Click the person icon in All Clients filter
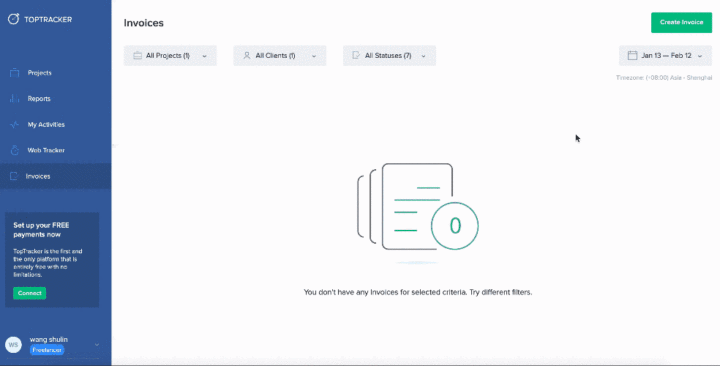Screen dimensions: 720x366 pyautogui.click(x=247, y=56)
